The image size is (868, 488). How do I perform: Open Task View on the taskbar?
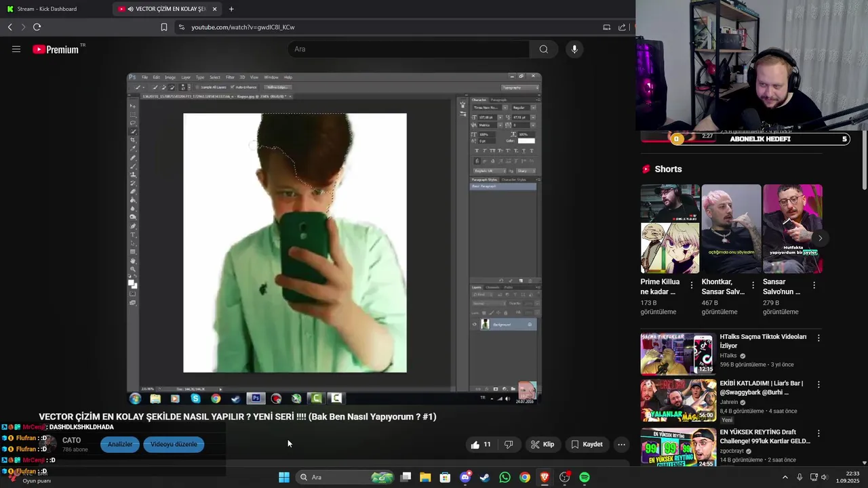click(x=406, y=477)
